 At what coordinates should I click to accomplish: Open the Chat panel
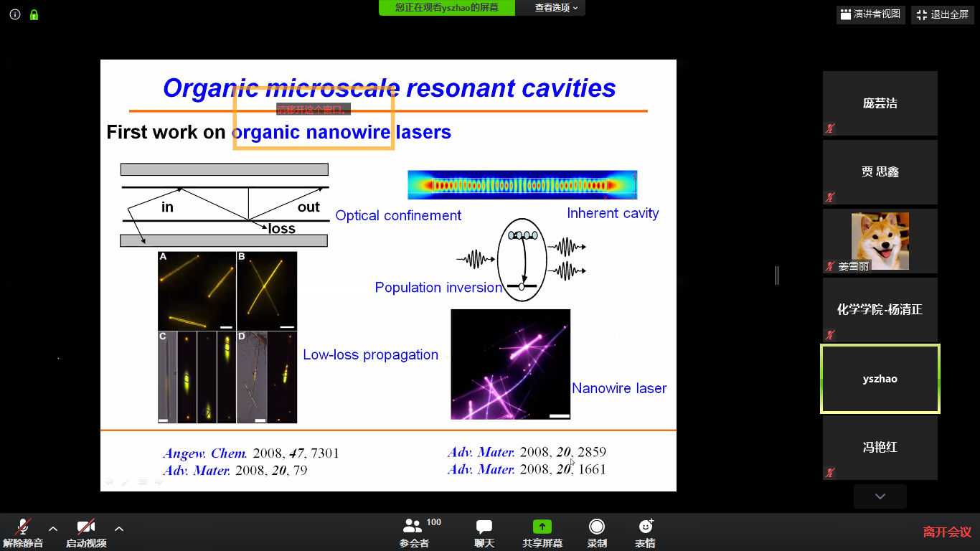[x=484, y=527]
